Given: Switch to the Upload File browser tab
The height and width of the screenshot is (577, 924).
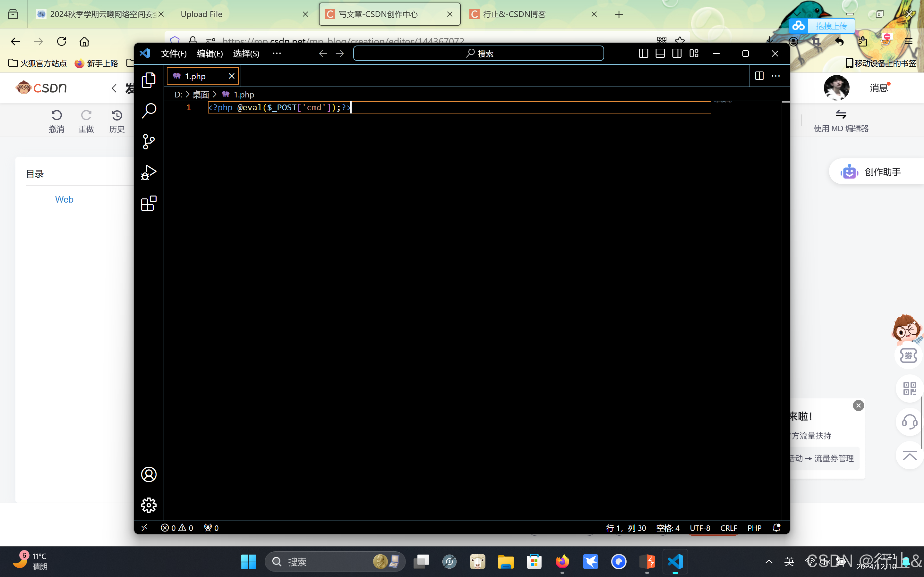Looking at the screenshot, I should pos(201,14).
